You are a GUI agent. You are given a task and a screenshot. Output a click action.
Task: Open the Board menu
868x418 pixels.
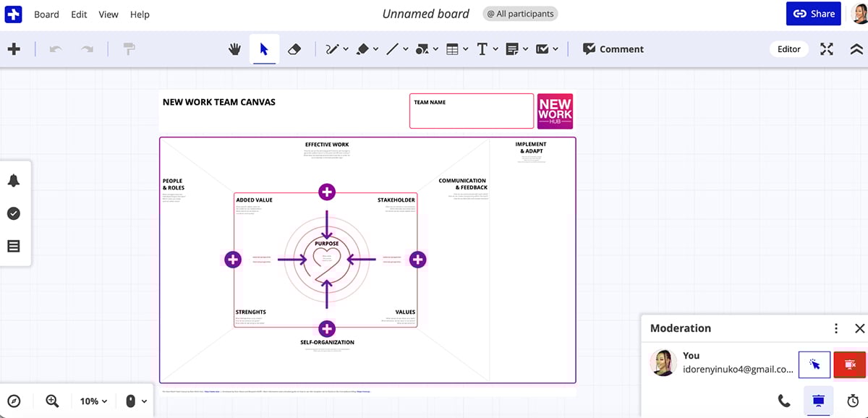tap(46, 14)
